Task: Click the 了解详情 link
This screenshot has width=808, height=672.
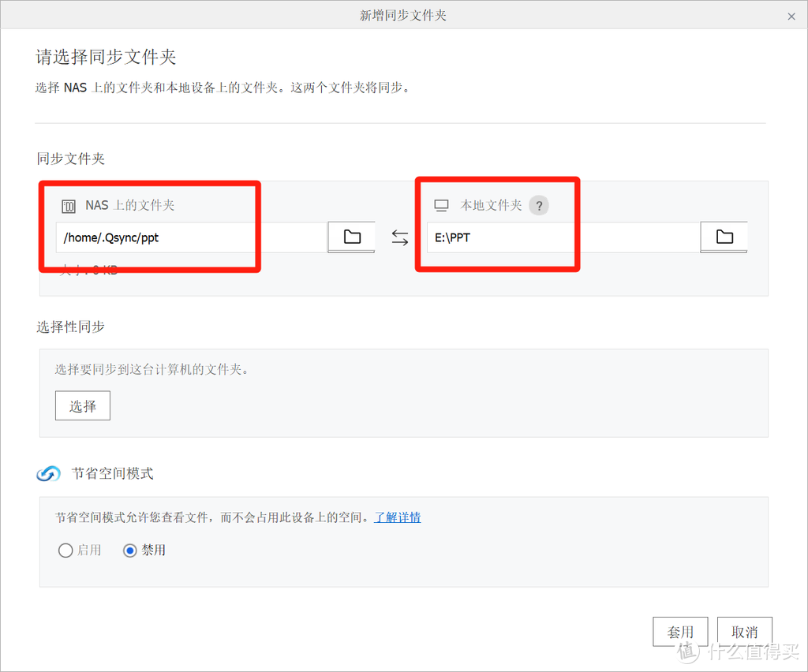Action: 397,517
